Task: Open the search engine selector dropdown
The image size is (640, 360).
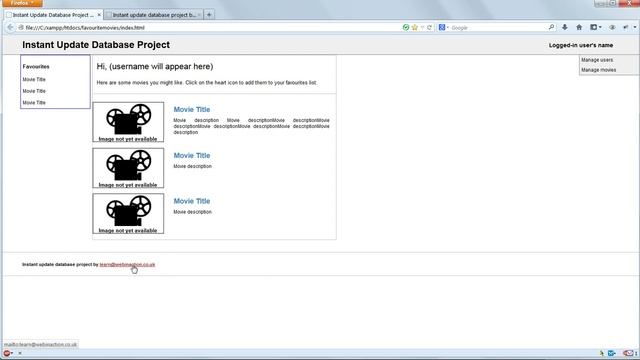Action: 443,28
